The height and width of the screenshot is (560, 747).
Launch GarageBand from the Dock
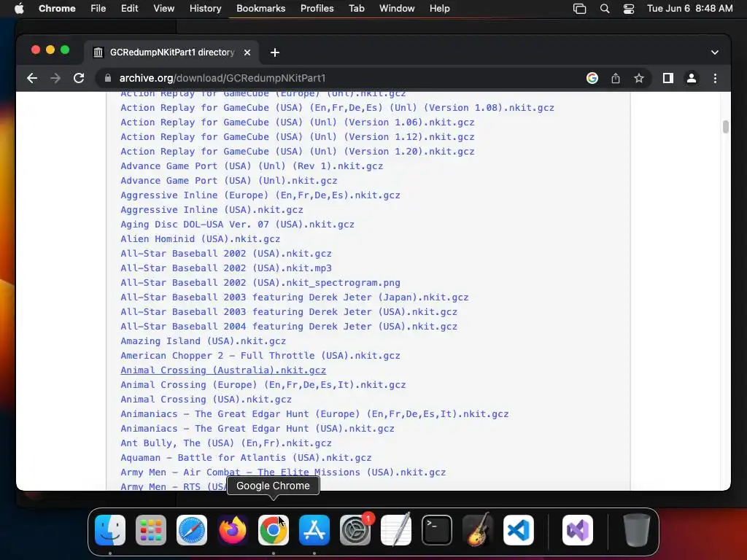(478, 530)
